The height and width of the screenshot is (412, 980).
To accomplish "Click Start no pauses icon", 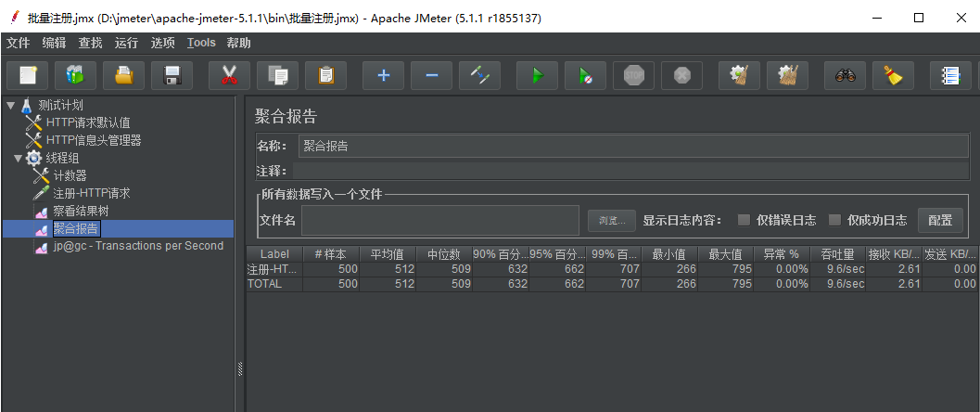I will coord(585,76).
